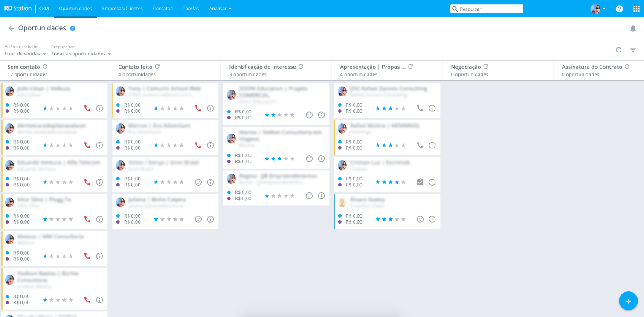The image size is (644, 317).
Task: Click the avatar on Tony | Comunic card
Action: click(120, 91)
